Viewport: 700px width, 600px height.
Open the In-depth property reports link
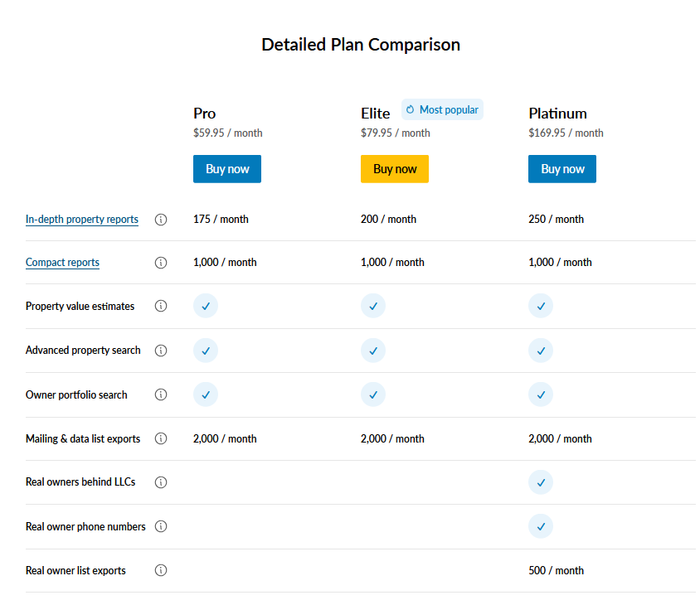coord(82,219)
